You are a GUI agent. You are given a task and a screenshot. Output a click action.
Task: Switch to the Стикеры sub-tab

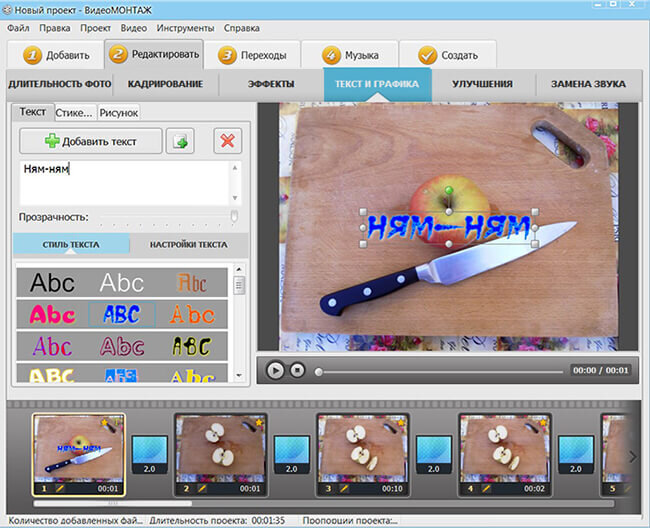75,113
